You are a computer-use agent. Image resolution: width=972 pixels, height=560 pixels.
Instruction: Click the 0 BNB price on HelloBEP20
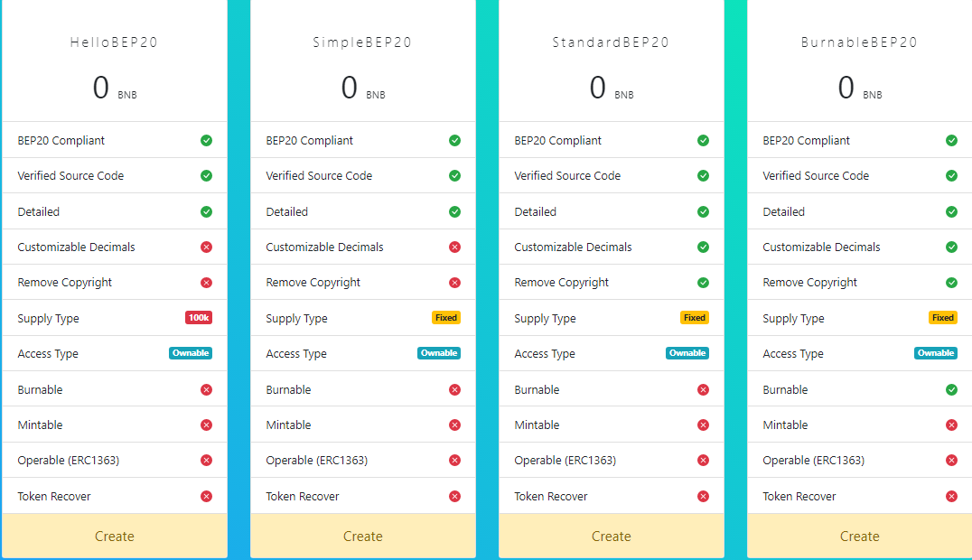click(115, 88)
